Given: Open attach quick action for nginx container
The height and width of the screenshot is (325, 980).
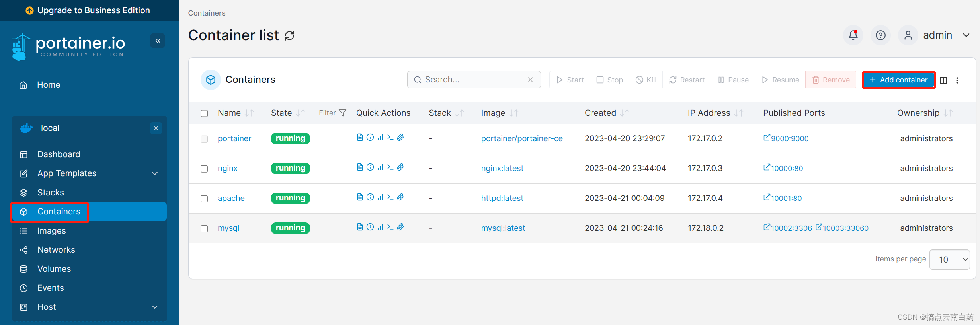Looking at the screenshot, I should pyautogui.click(x=400, y=167).
